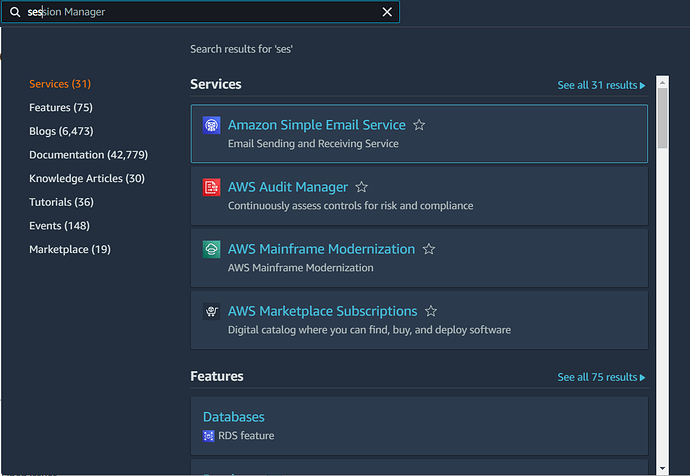Image resolution: width=690 pixels, height=476 pixels.
Task: Open AWS Marketplace Subscriptions link
Action: (x=322, y=311)
